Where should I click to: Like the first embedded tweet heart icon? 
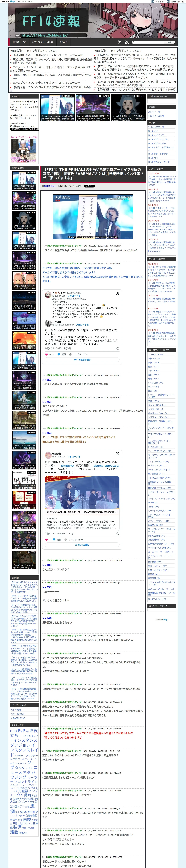coord(47,354)
